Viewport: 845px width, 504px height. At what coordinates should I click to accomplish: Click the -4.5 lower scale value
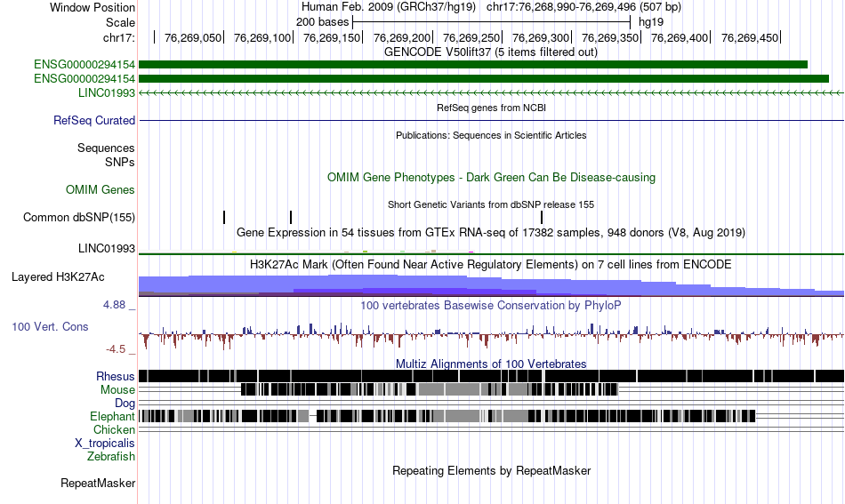116,349
